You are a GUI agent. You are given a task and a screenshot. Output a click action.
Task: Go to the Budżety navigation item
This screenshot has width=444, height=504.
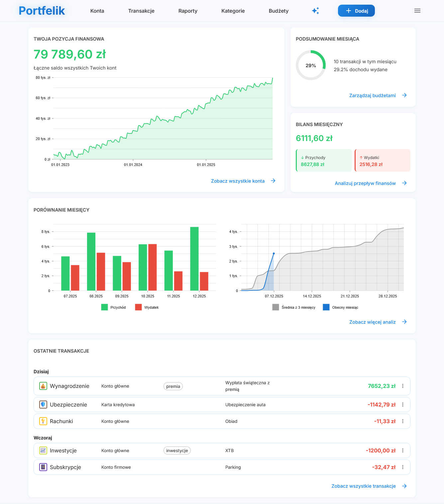(278, 11)
